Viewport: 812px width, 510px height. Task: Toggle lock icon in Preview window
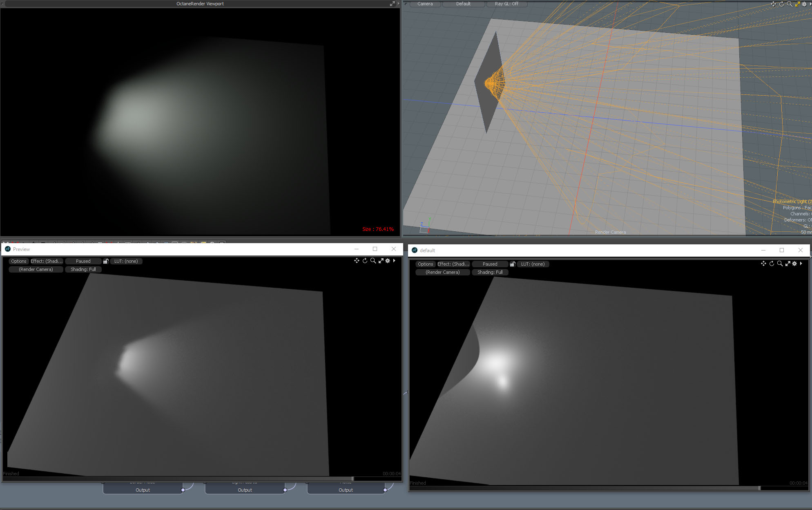pos(106,261)
